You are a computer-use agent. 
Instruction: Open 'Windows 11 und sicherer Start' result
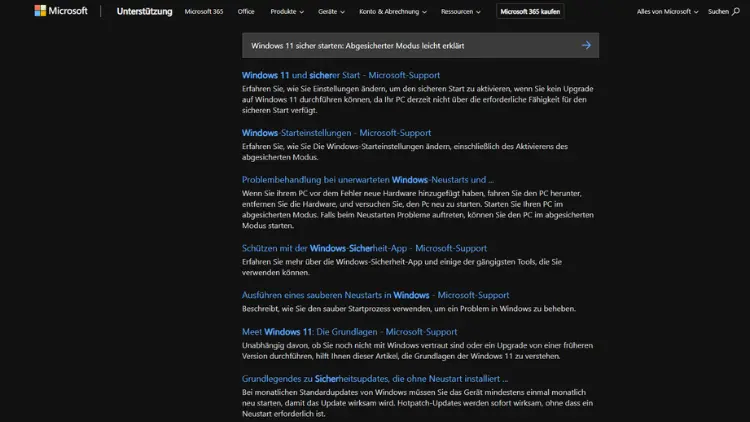(341, 75)
